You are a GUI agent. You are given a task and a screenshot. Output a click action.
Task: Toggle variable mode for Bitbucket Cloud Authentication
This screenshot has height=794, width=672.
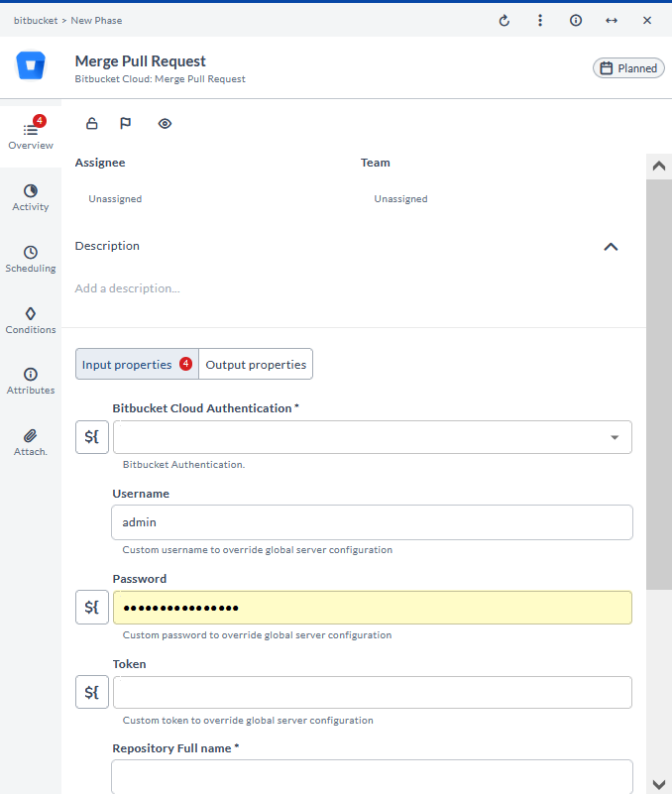(92, 437)
